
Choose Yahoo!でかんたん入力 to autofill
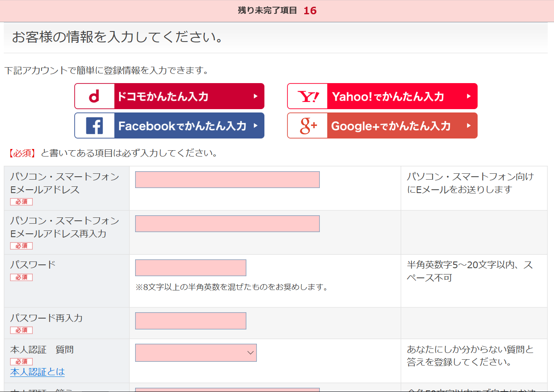(388, 97)
